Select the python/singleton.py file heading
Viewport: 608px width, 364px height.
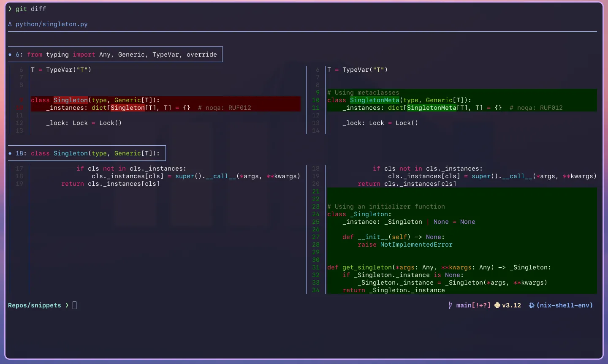[52, 24]
